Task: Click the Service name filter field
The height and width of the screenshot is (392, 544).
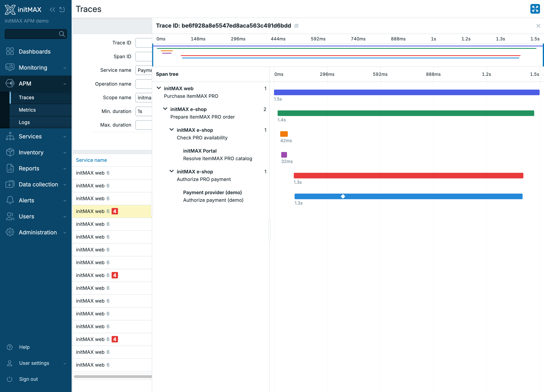Action: coord(144,70)
